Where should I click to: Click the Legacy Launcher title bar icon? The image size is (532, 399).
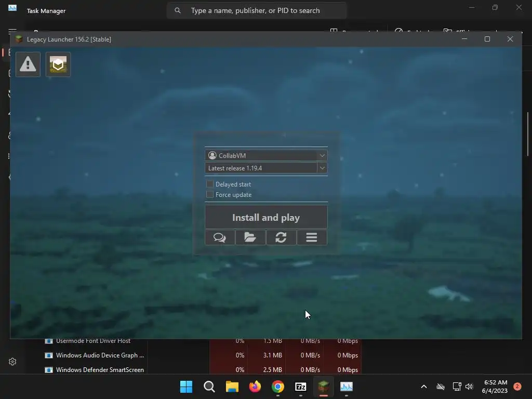point(19,39)
